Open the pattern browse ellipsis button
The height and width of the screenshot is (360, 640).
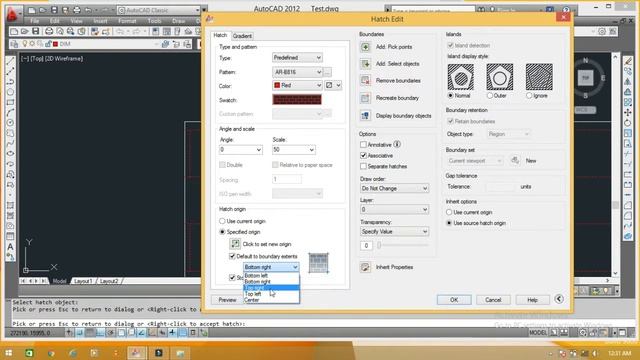click(327, 72)
